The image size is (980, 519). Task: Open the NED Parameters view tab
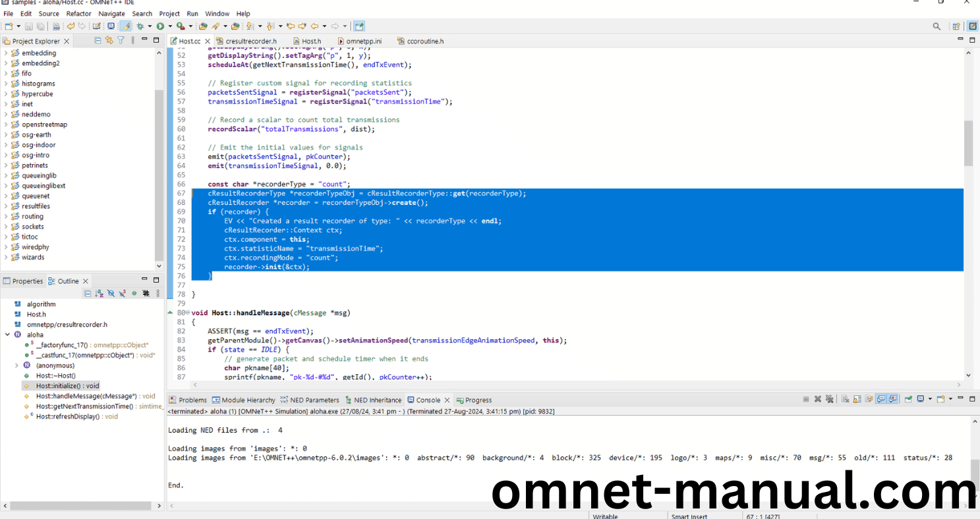tap(314, 400)
